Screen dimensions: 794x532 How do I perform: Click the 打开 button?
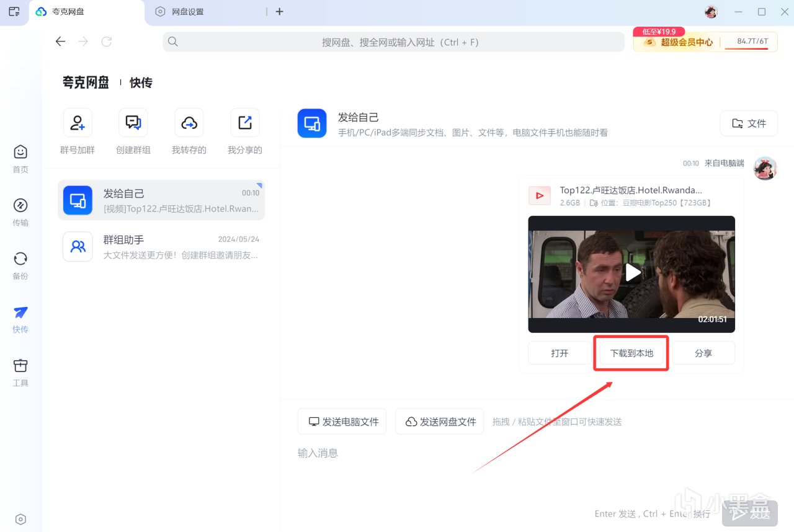tap(560, 353)
